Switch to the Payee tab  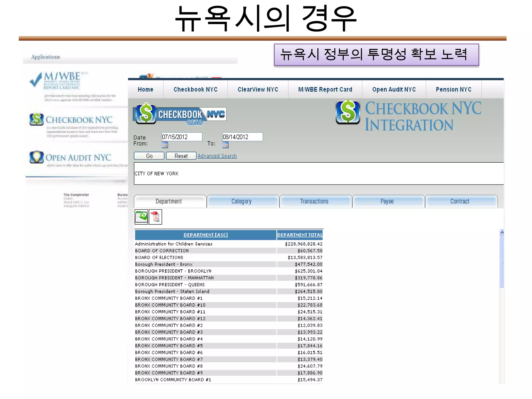point(388,201)
